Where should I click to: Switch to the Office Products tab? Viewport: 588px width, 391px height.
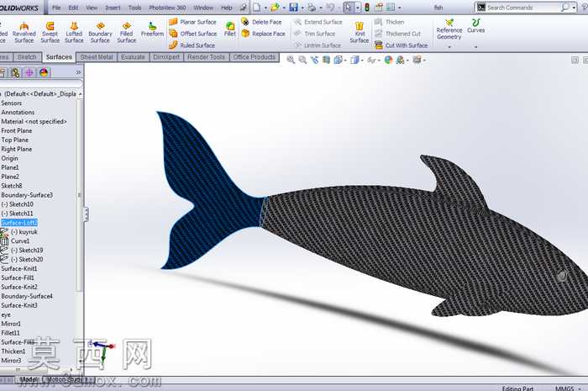pyautogui.click(x=254, y=57)
